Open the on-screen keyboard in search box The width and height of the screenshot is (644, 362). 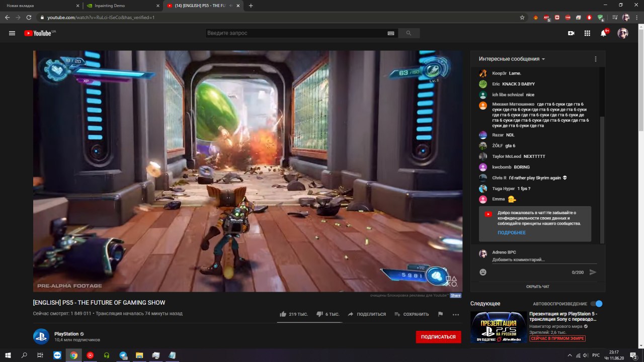[391, 33]
